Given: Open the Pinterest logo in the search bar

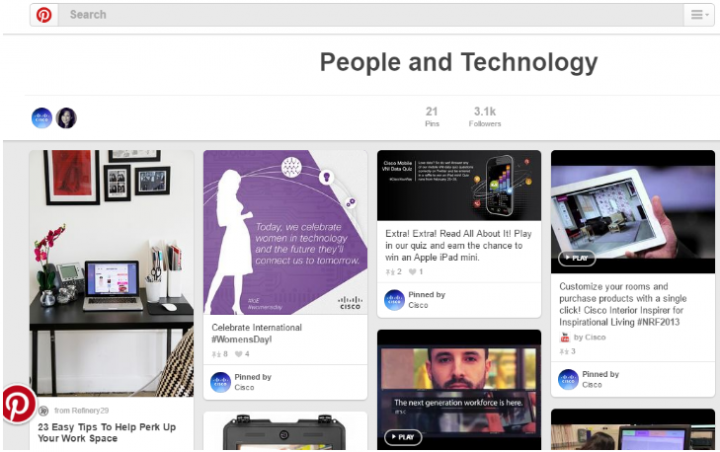Looking at the screenshot, I should click(44, 15).
